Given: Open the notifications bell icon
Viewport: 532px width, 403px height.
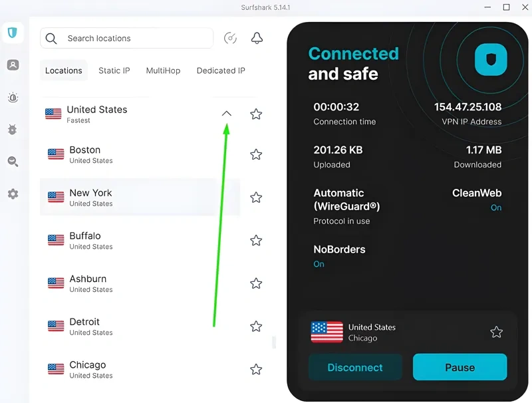Looking at the screenshot, I should coord(257,38).
